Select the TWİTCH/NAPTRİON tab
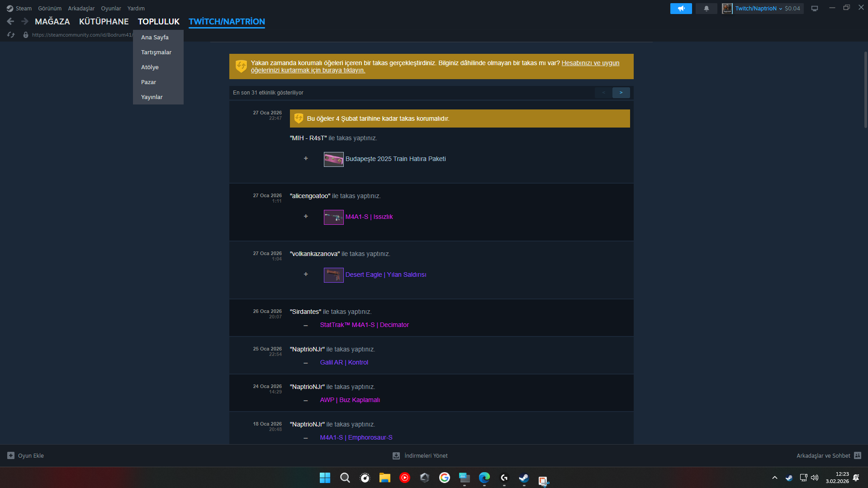Screen dimensions: 868x488 click(x=227, y=21)
